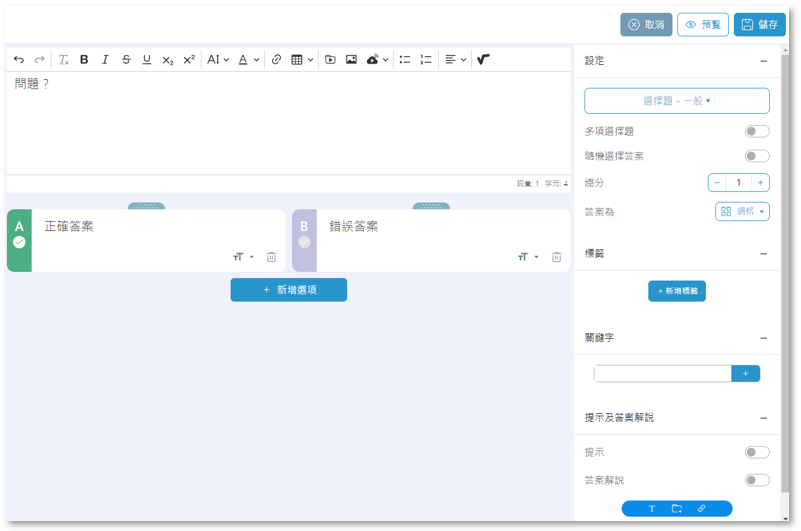Enable the 多項選擇題 switch

click(x=757, y=131)
